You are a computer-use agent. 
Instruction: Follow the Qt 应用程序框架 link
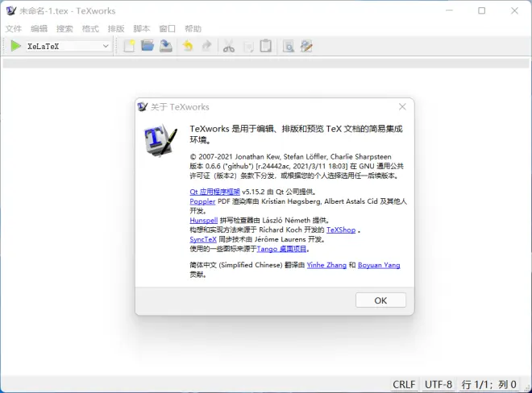(214, 192)
